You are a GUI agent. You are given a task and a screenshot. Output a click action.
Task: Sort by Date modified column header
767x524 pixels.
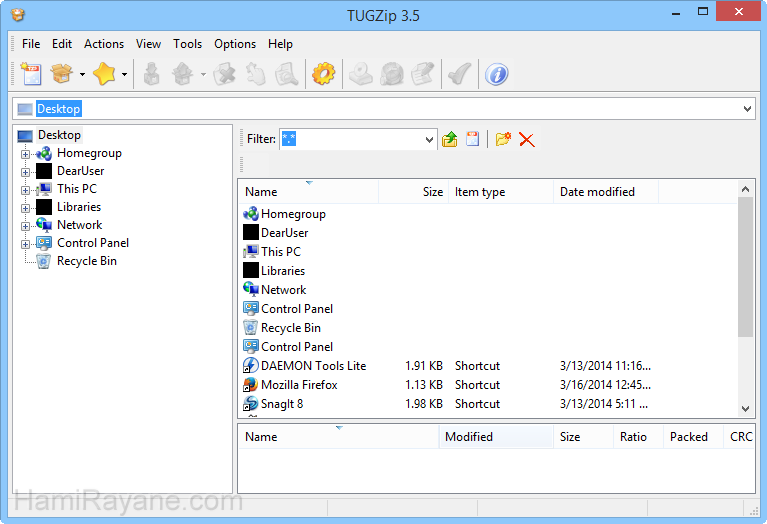click(606, 192)
